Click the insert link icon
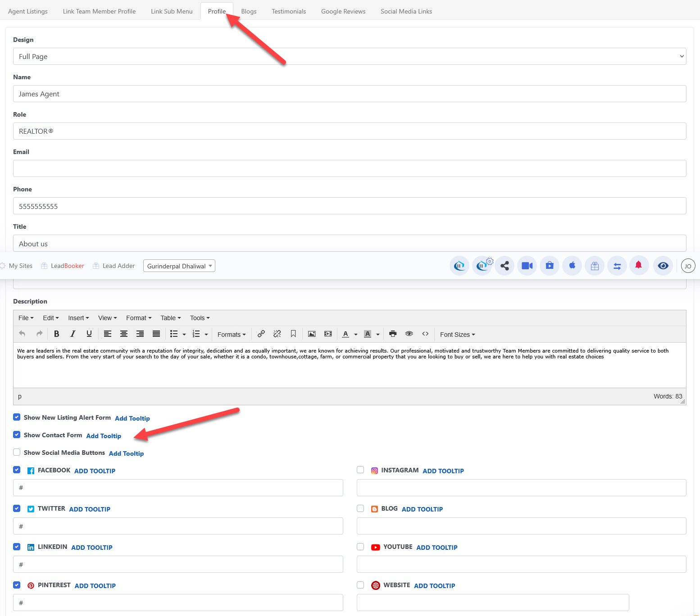This screenshot has width=700, height=616. 261,334
